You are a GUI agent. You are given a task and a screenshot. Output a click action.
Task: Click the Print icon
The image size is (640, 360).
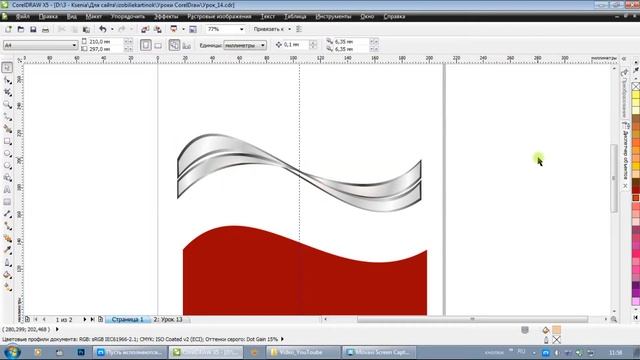[x=45, y=29]
